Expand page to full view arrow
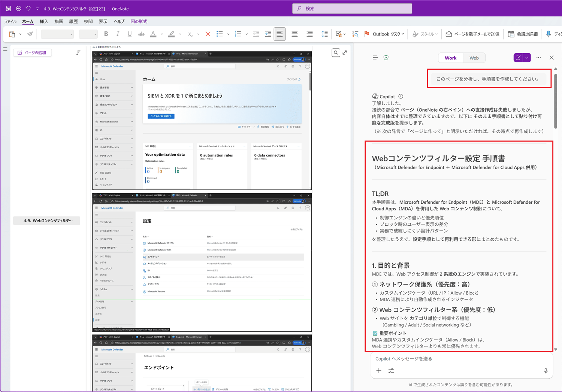The image size is (562, 392). tap(345, 53)
